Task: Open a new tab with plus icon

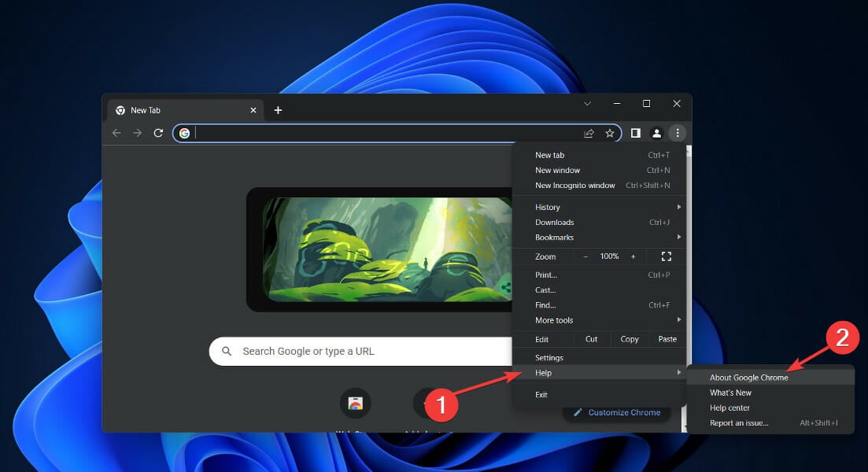Action: point(278,110)
